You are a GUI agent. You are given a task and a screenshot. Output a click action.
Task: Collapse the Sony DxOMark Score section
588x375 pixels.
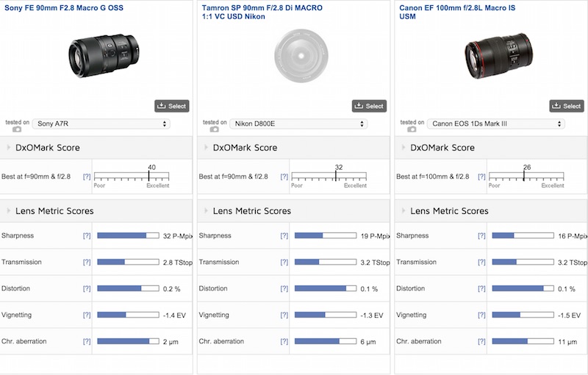point(8,148)
